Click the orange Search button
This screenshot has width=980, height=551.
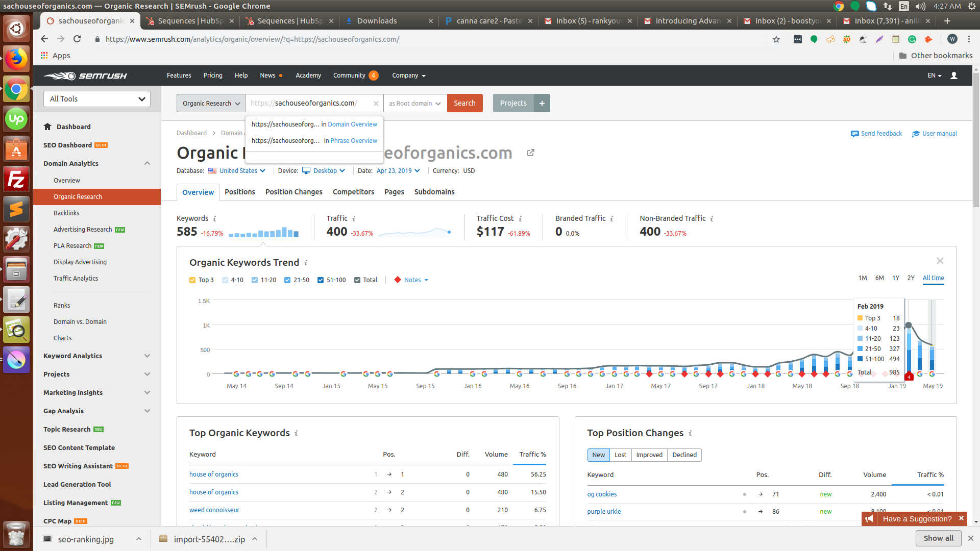pyautogui.click(x=464, y=103)
